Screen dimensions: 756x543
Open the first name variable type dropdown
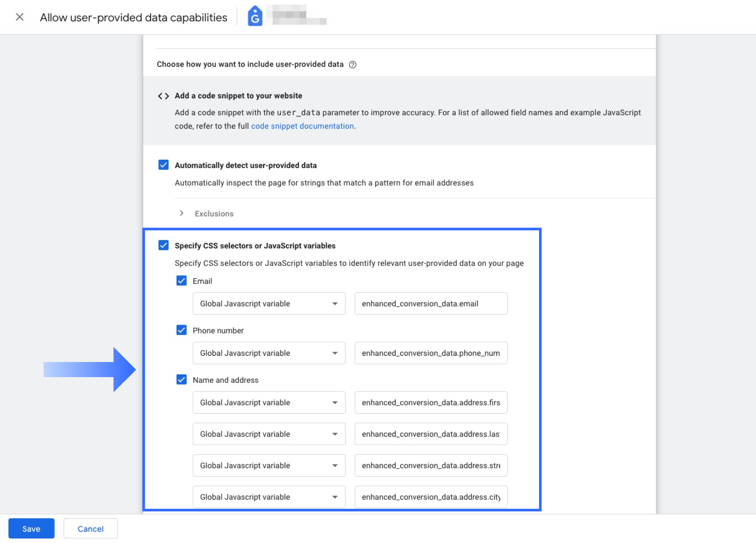269,402
